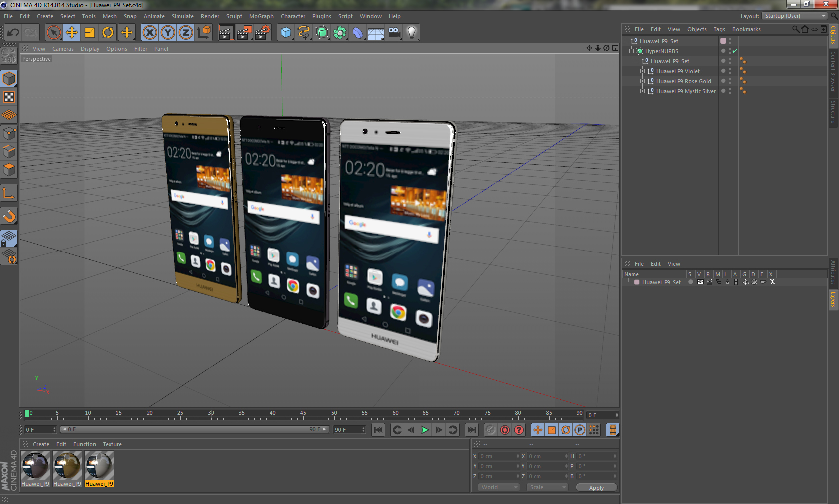This screenshot has width=839, height=504.
Task: Open the Plugins menu
Action: pos(322,16)
